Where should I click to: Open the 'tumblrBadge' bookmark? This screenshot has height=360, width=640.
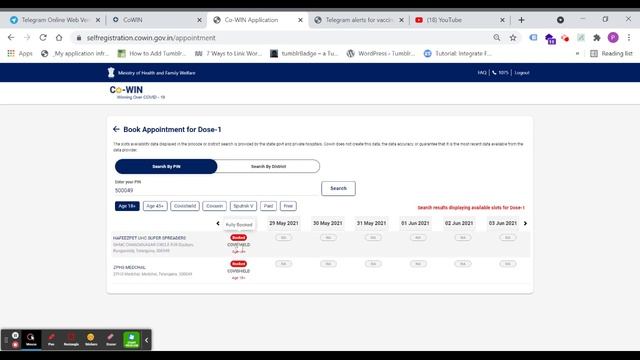[304, 53]
